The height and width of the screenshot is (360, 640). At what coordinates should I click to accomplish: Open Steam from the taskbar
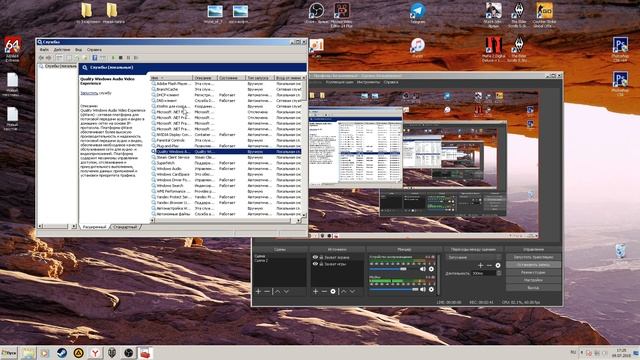coord(62,353)
